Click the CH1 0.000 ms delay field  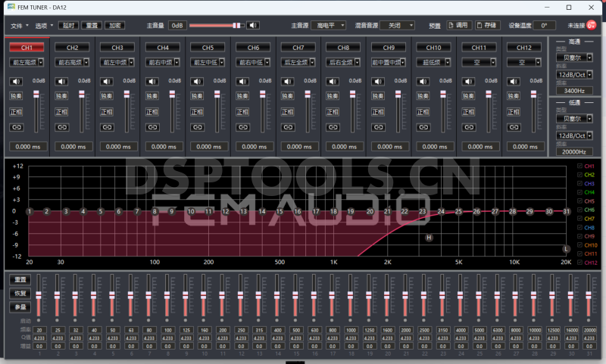pyautogui.click(x=27, y=146)
